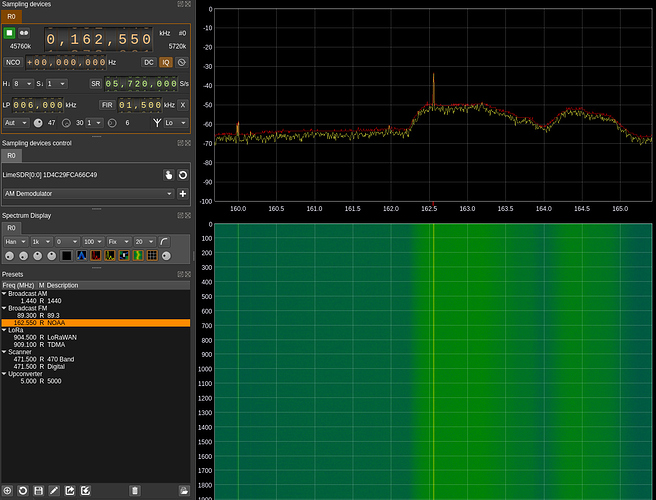Stop acquisition with the green square button
This screenshot has width=656, height=500.
click(x=9, y=33)
